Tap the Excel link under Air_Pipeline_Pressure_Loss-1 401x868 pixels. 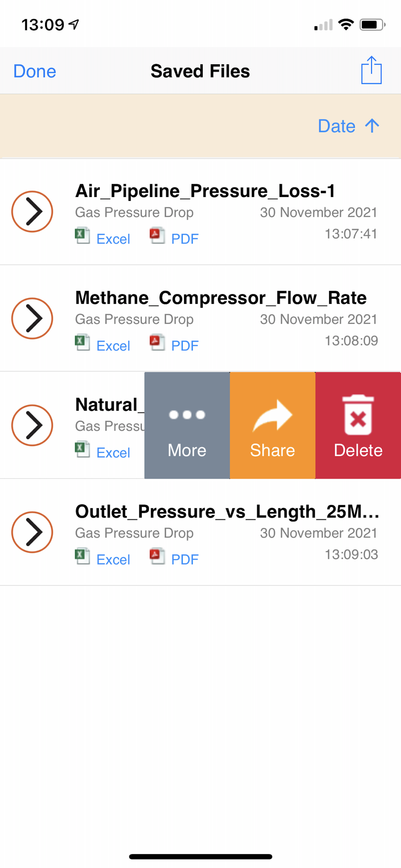(113, 239)
